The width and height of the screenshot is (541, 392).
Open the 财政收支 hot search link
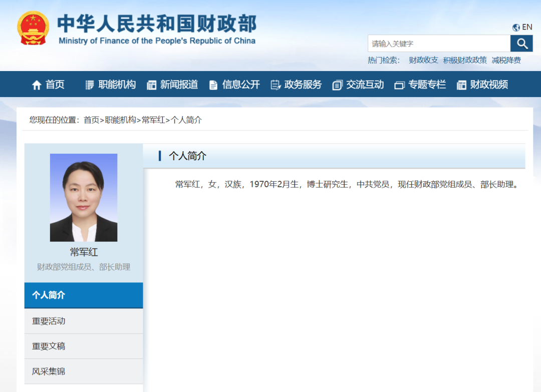423,60
